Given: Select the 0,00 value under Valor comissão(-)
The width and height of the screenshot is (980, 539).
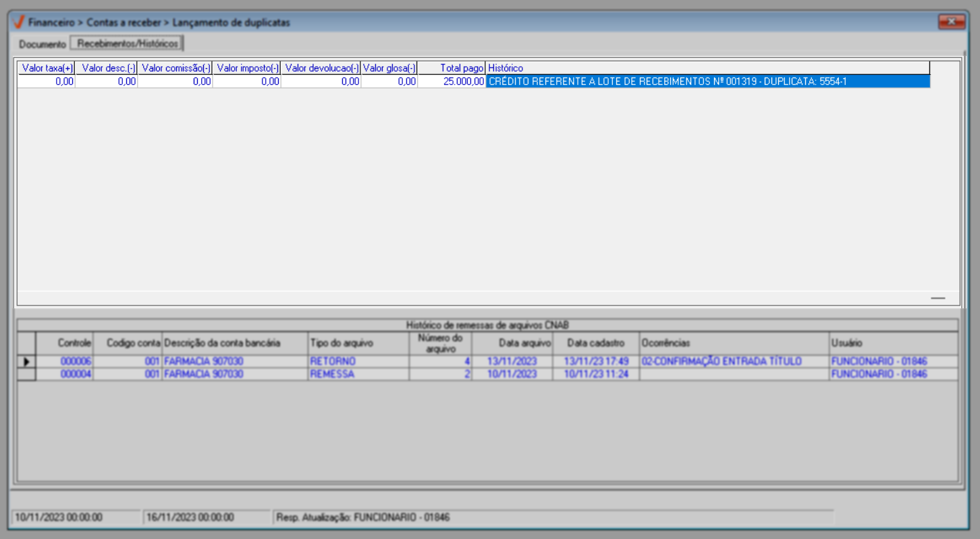Looking at the screenshot, I should tap(175, 82).
